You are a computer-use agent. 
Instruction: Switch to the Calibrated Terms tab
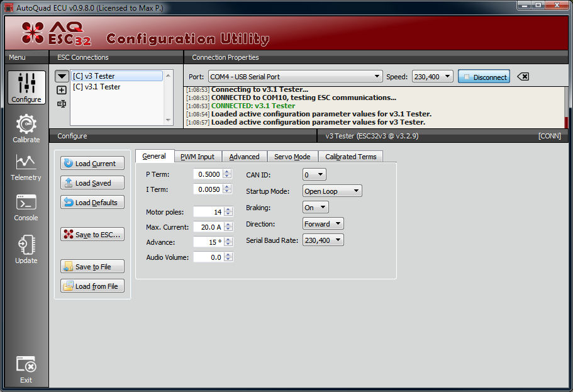pos(351,157)
